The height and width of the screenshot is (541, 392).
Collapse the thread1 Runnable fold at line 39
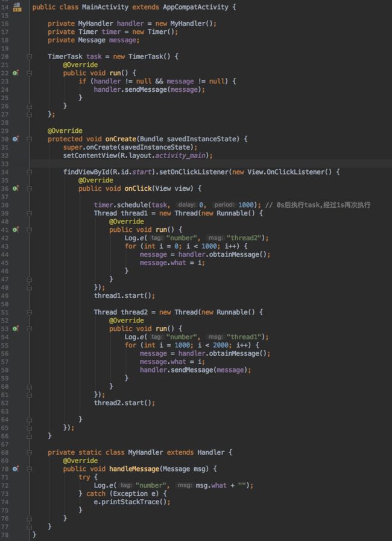pos(30,213)
